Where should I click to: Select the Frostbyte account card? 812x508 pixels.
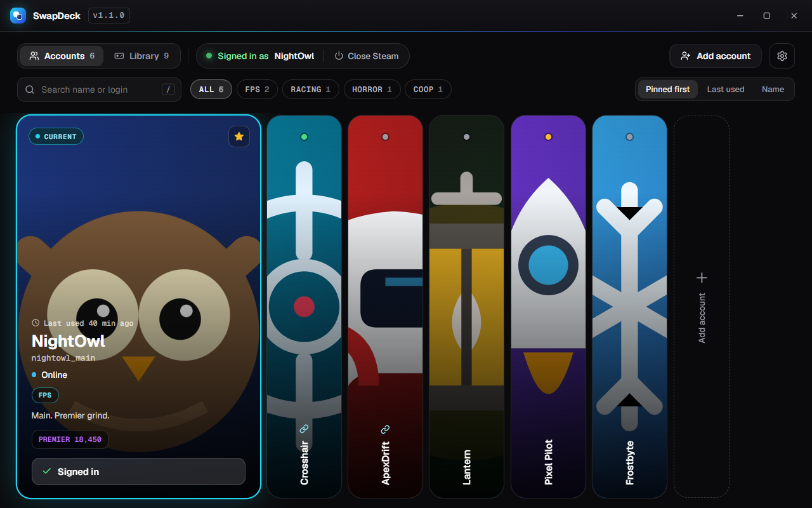pyautogui.click(x=629, y=307)
